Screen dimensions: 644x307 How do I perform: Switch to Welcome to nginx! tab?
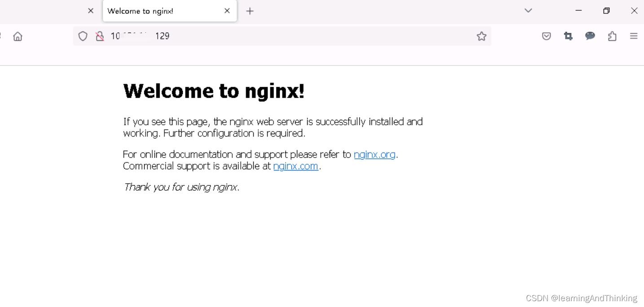click(170, 11)
